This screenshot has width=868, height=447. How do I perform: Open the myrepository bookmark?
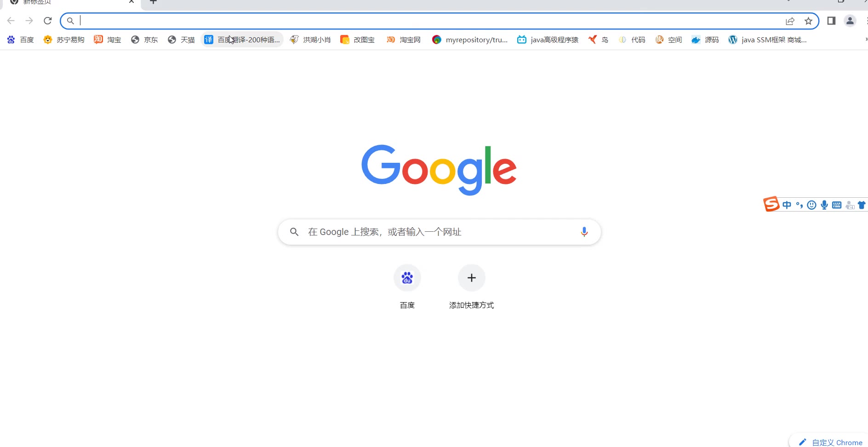pyautogui.click(x=470, y=40)
